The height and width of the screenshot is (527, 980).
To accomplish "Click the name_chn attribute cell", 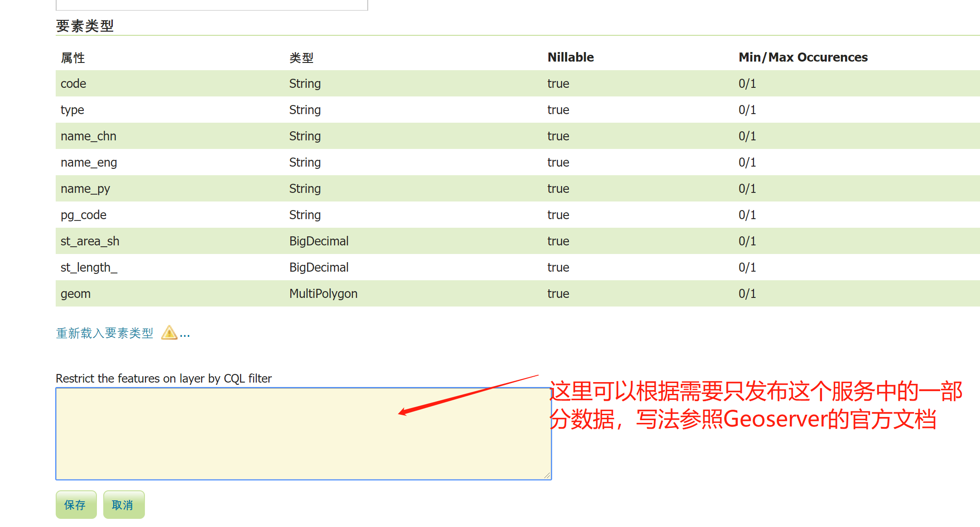I will point(88,136).
